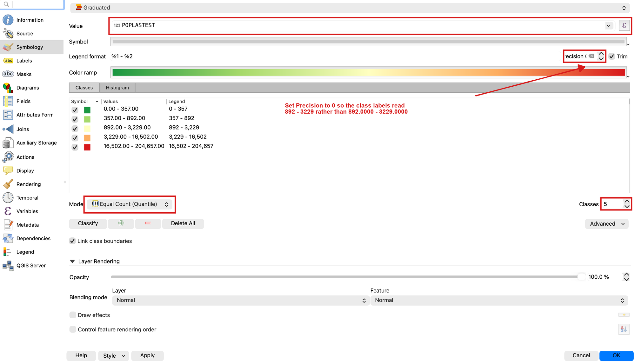The image size is (635, 364).
Task: Select the Source wrench icon
Action: point(8,33)
